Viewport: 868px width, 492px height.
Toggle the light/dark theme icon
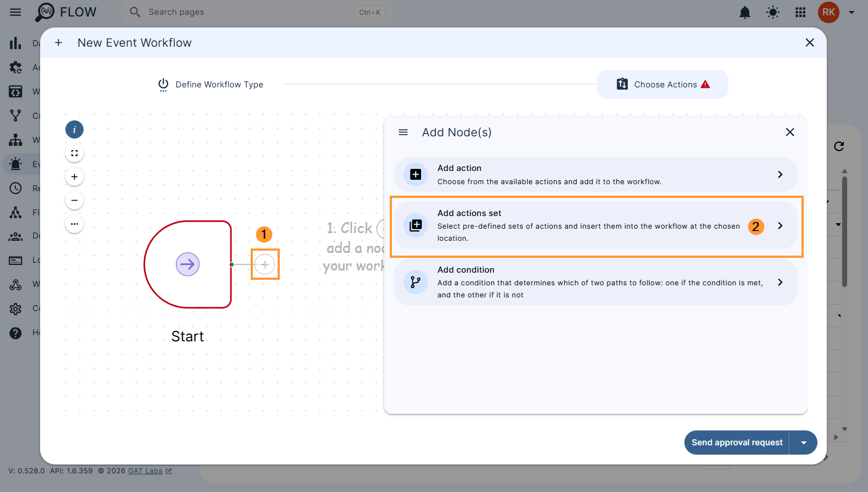coord(773,12)
